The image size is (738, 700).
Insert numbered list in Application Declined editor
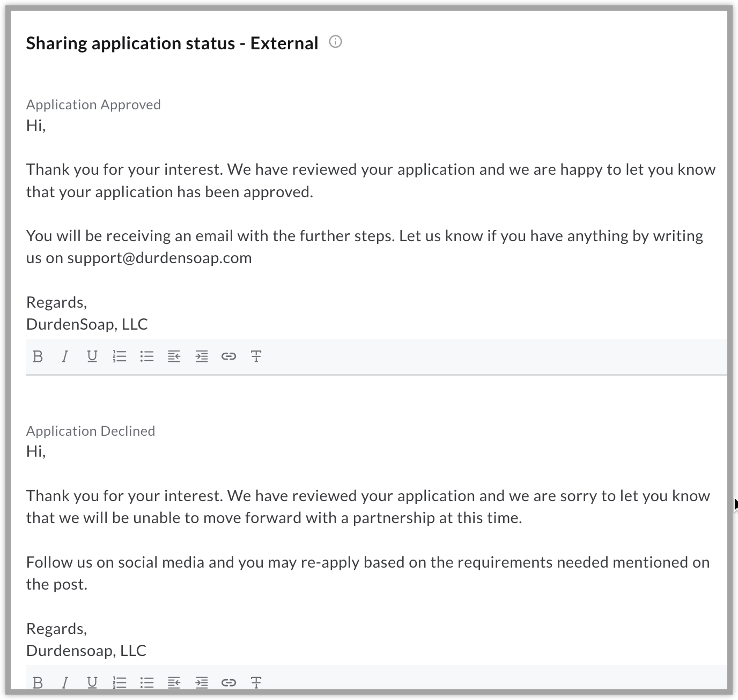point(120,682)
